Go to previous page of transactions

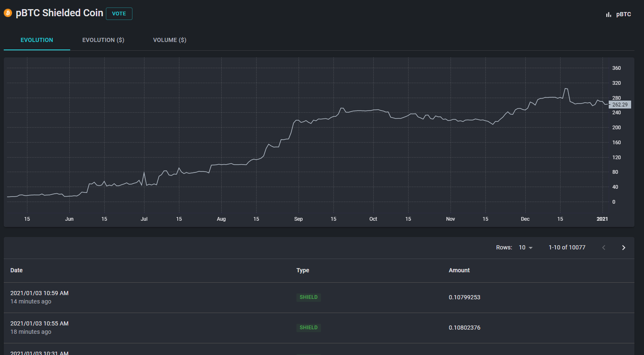click(604, 248)
